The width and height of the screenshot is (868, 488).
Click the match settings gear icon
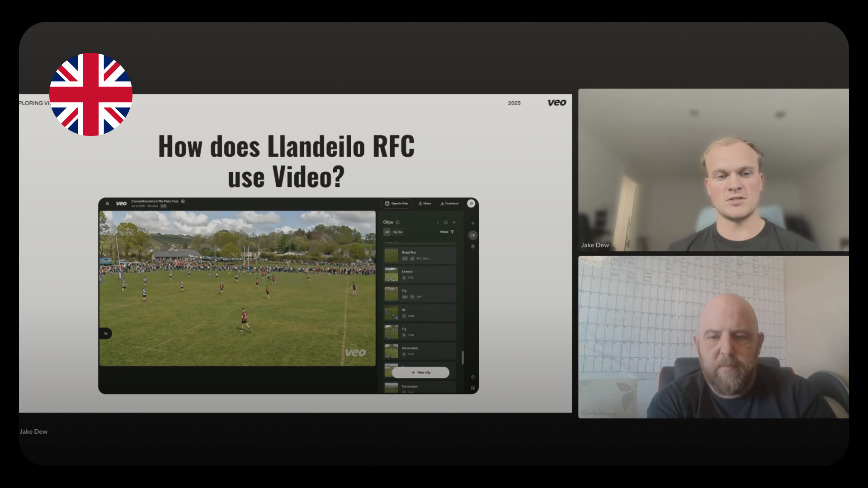click(x=183, y=202)
